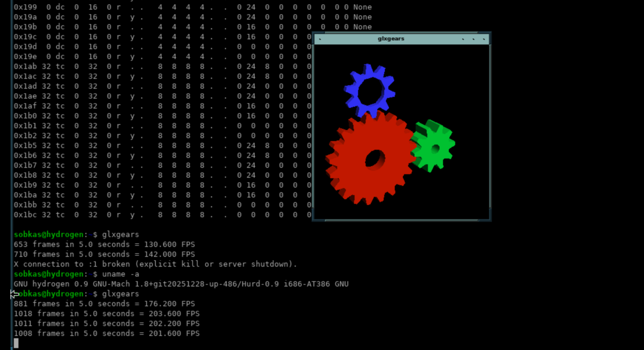This screenshot has width=644, height=350.
Task: Close the glxgears window
Action: [x=484, y=39]
